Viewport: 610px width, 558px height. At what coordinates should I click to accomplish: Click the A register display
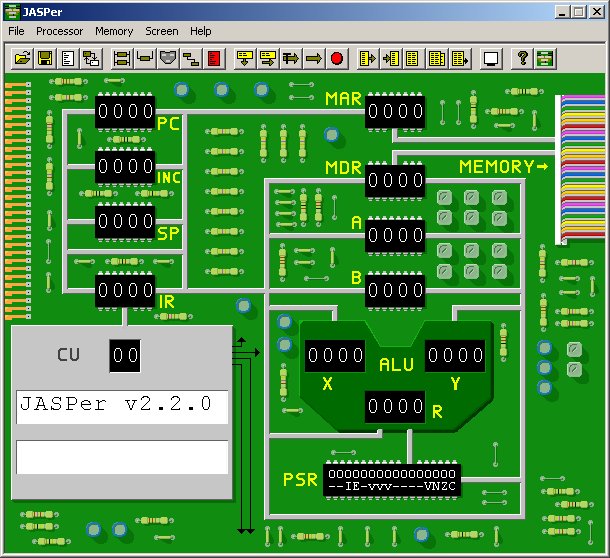(x=395, y=236)
